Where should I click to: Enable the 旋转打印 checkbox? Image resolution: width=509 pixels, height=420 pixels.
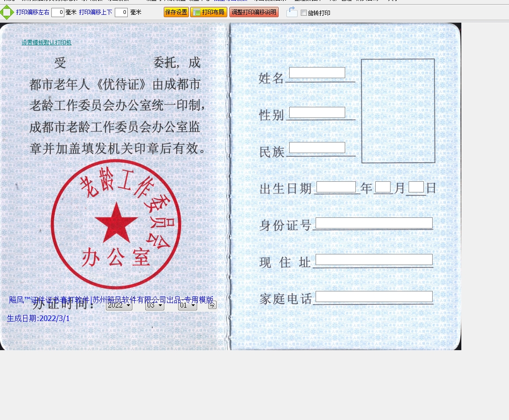pyautogui.click(x=304, y=13)
